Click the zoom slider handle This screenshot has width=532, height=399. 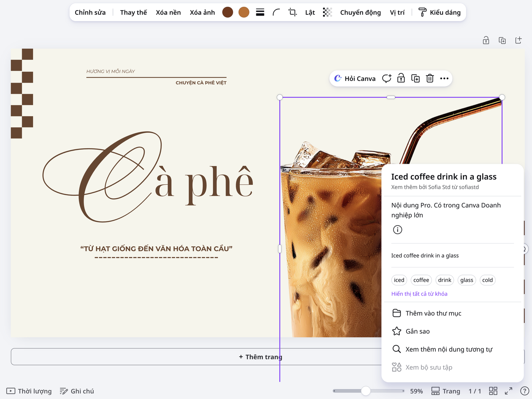(366, 391)
